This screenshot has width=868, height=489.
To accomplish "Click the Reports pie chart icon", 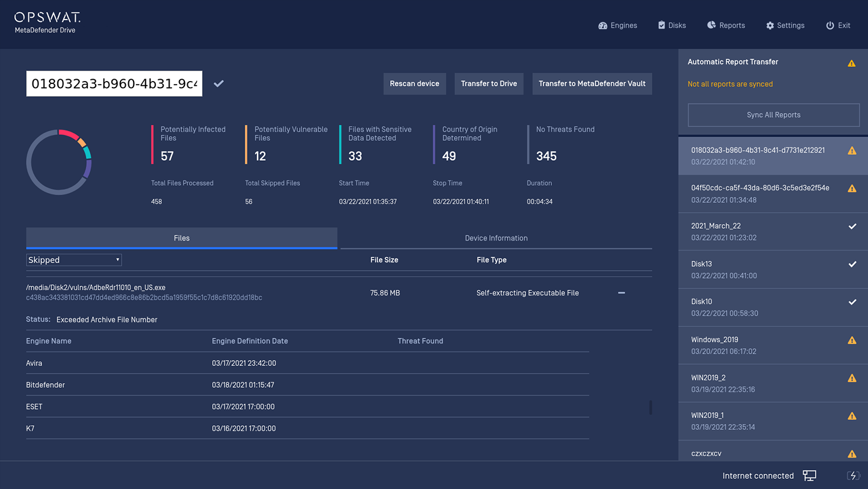I will (711, 25).
